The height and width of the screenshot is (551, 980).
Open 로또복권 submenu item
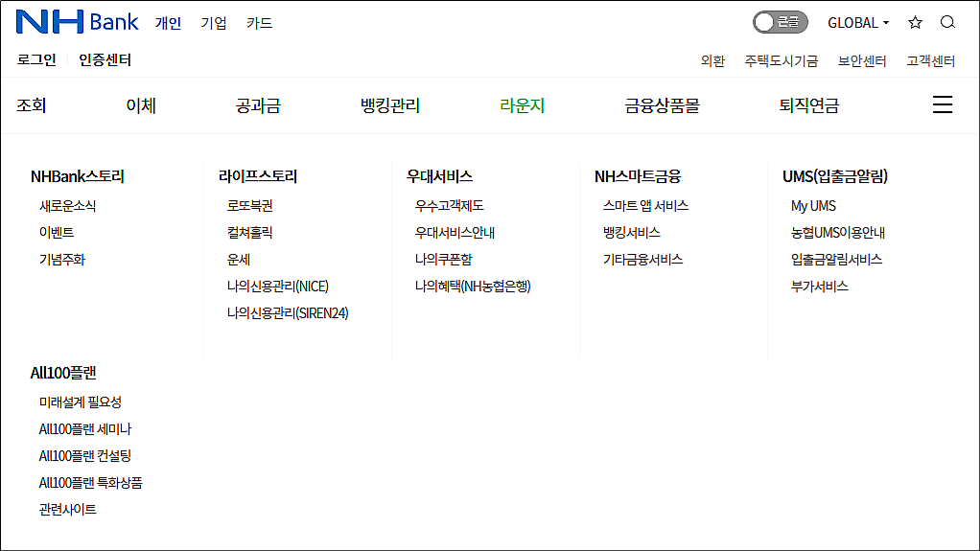250,205
